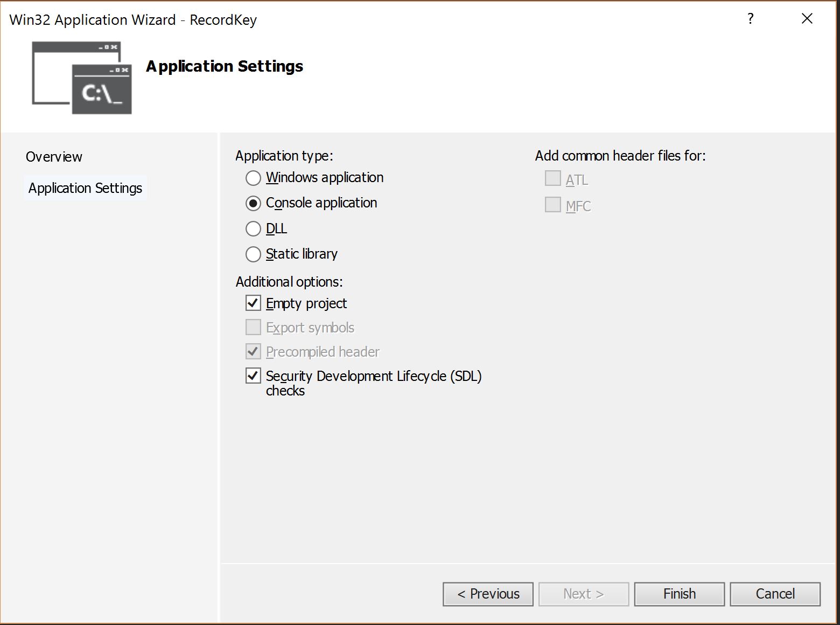The width and height of the screenshot is (840, 625).
Task: Click the Application Settings heading text
Action: [225, 66]
